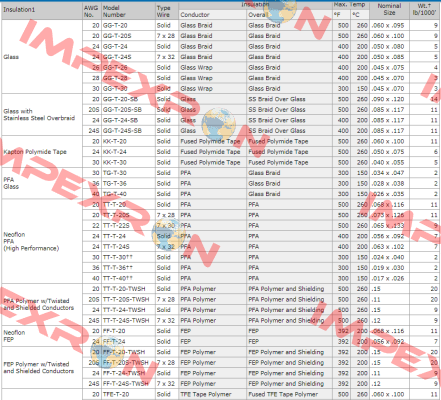The image size is (441, 400).
Task: Click nominal size .060 x .095
Action: (x=388, y=25)
